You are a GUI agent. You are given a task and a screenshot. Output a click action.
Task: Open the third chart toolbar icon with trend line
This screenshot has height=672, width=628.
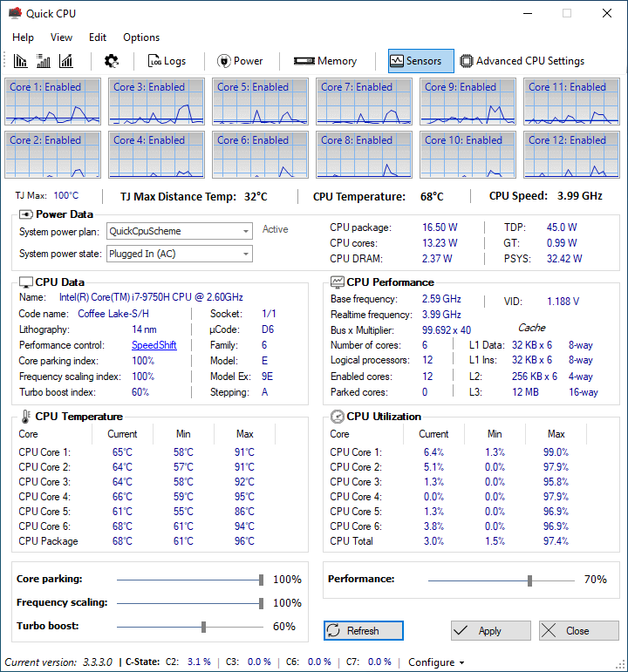66,61
